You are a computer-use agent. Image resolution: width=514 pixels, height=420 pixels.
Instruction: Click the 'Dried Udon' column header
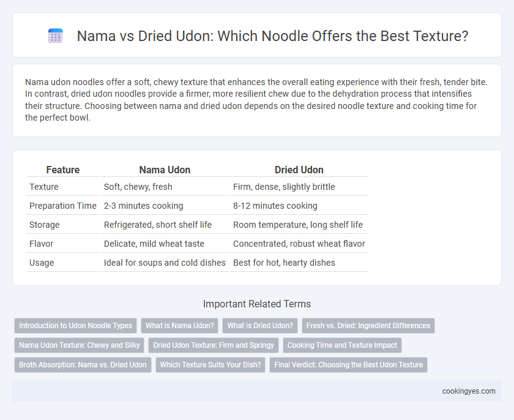click(x=299, y=170)
